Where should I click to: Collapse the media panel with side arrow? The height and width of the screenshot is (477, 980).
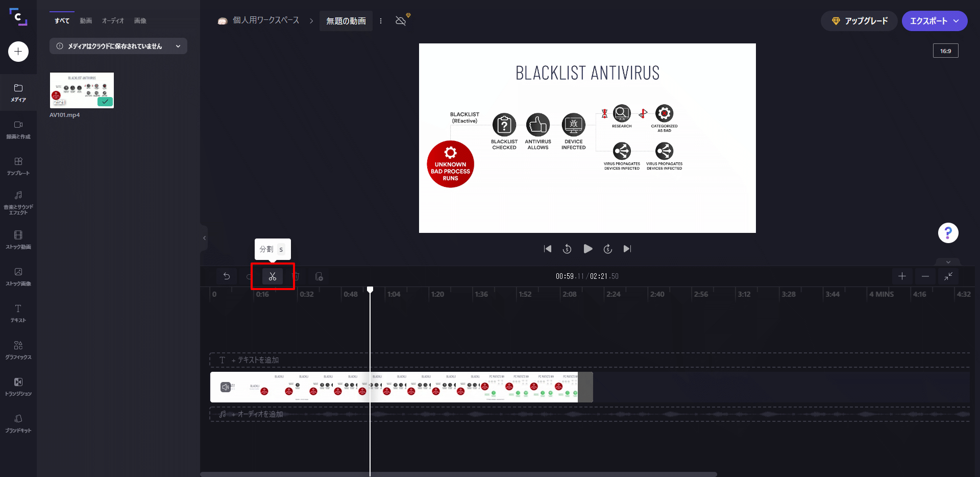(x=204, y=238)
